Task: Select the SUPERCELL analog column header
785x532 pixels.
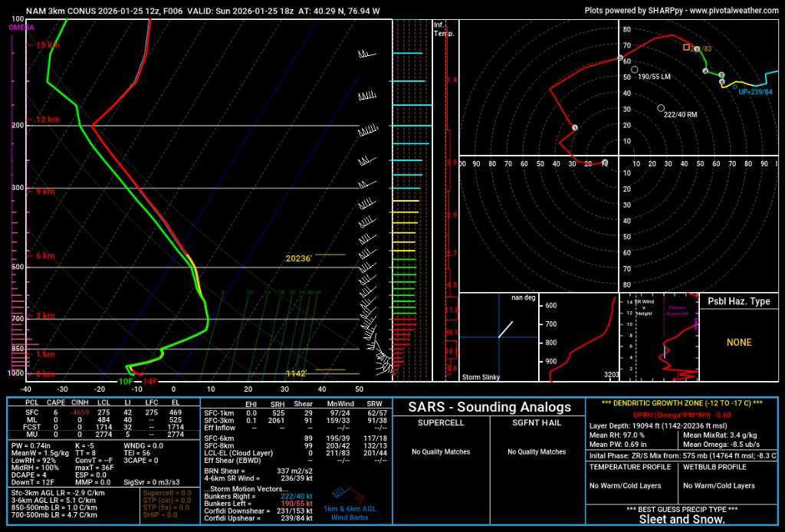Action: pyautogui.click(x=440, y=422)
